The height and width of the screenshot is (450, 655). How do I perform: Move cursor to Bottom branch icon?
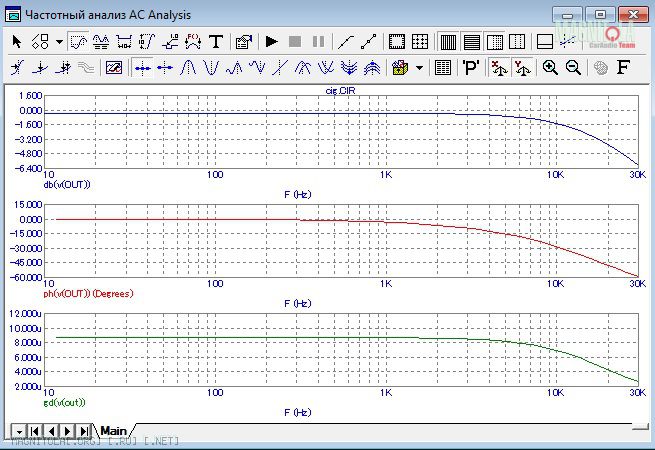pyautogui.click(x=326, y=67)
